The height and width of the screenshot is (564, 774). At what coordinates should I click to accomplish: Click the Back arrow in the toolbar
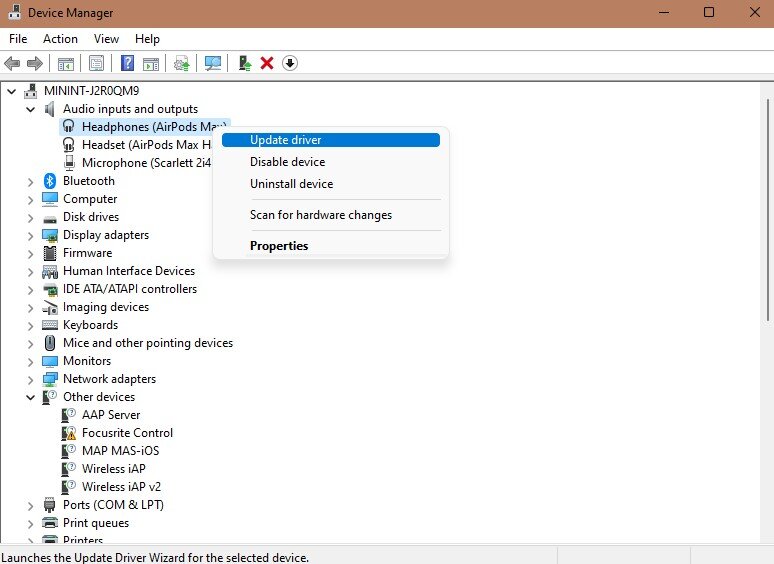click(x=13, y=63)
